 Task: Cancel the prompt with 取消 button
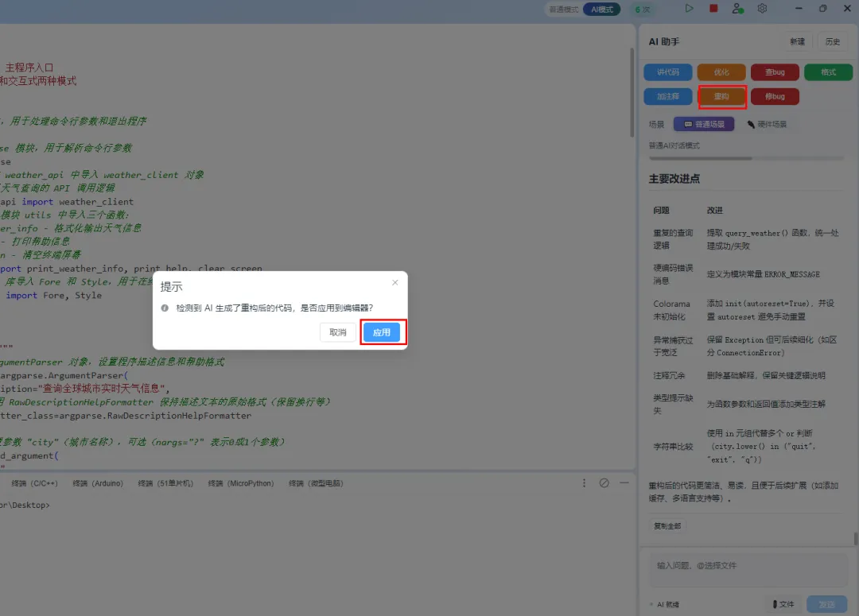click(337, 331)
